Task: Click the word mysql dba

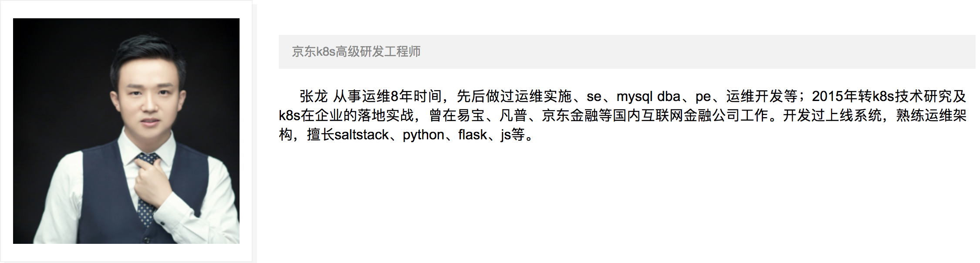Action: click(649, 97)
